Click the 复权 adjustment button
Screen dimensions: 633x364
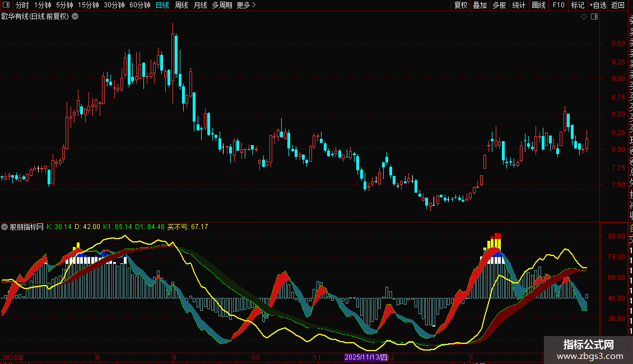(x=460, y=5)
